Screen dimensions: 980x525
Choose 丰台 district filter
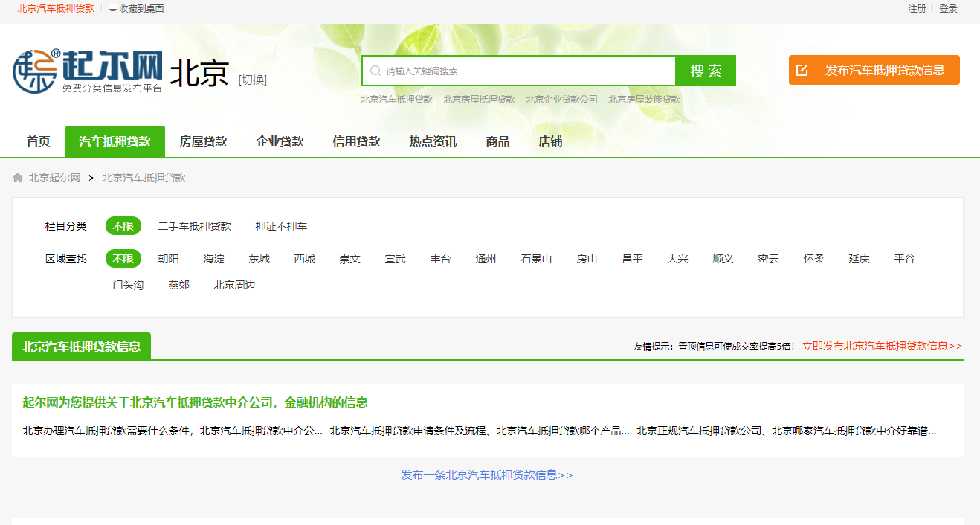(441, 259)
